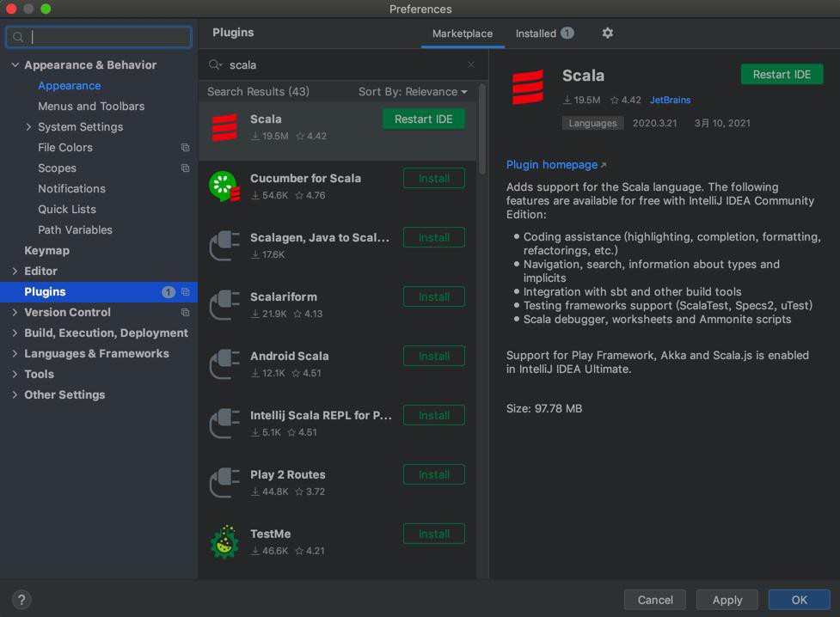Open Notifications settings
This screenshot has height=617, width=840.
[71, 188]
